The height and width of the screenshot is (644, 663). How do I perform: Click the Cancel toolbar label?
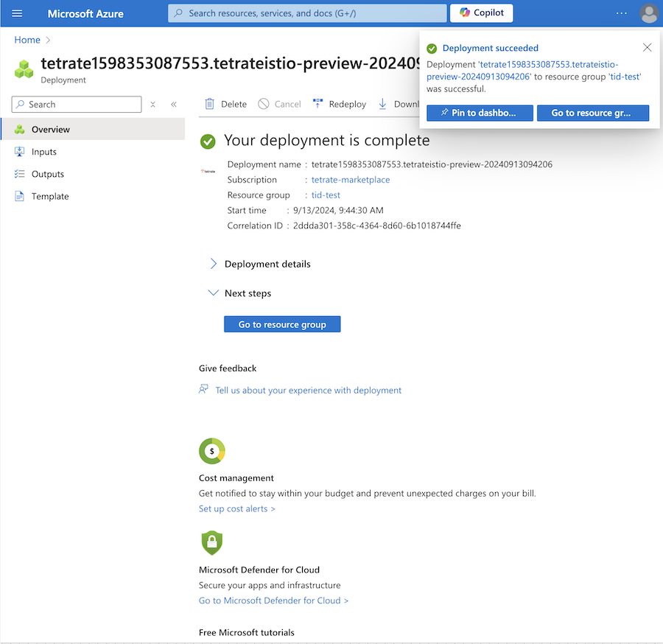[287, 104]
